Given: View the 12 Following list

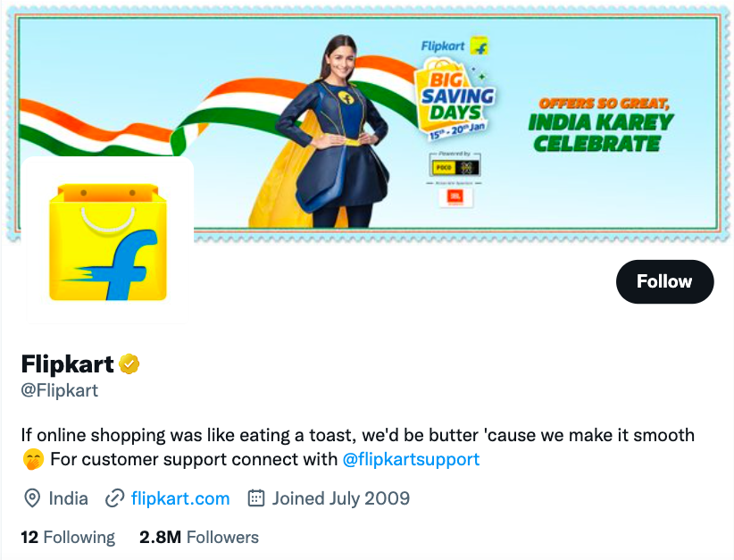Looking at the screenshot, I should click(x=68, y=537).
